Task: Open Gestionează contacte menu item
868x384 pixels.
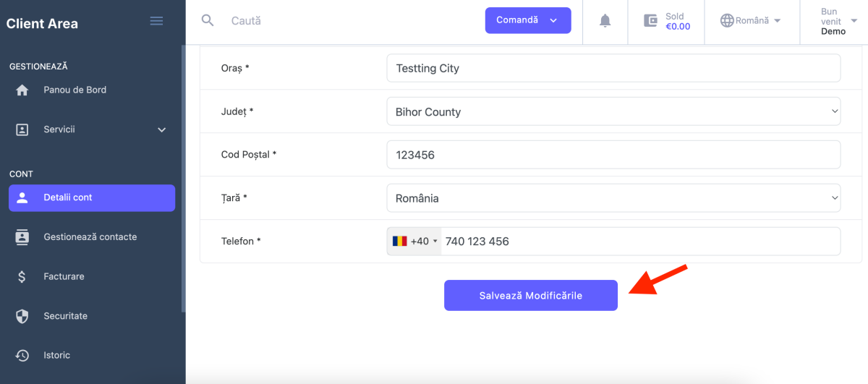Action: [x=90, y=237]
